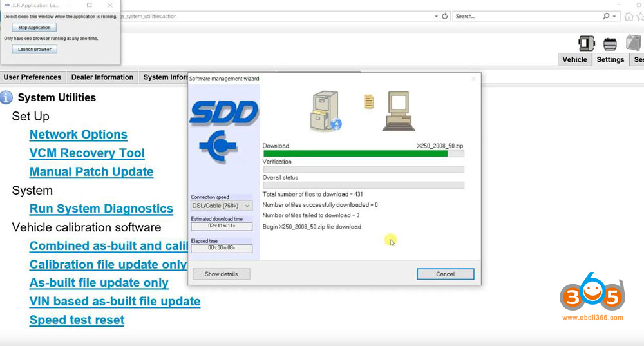Close the Software management wizard dialog
Screen dimensions: 644x346
point(473,79)
